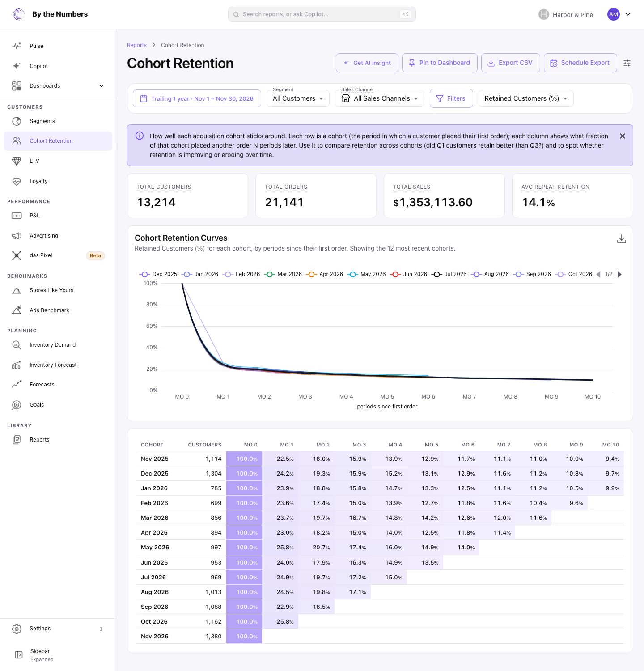Click the Get AI Insight button
The width and height of the screenshot is (644, 671).
click(x=367, y=63)
